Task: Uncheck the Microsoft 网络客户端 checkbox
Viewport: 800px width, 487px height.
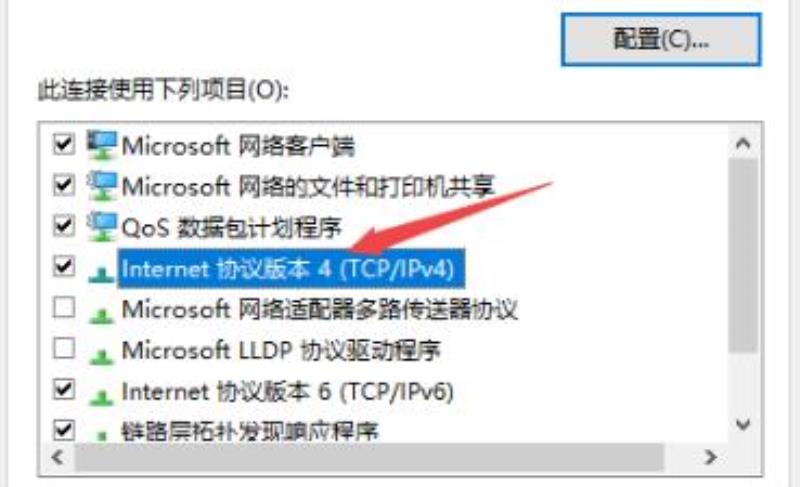Action: 64,144
